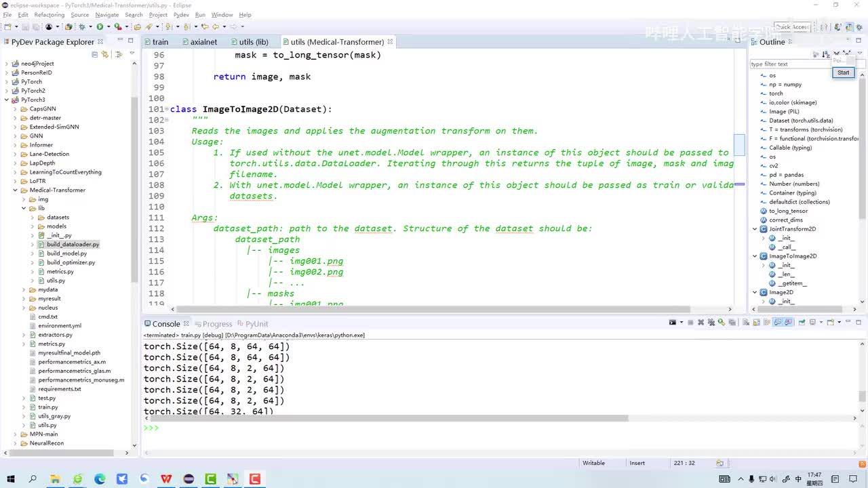The image size is (868, 488).
Task: Sort Outline entries alphabetically
Action: point(826,54)
